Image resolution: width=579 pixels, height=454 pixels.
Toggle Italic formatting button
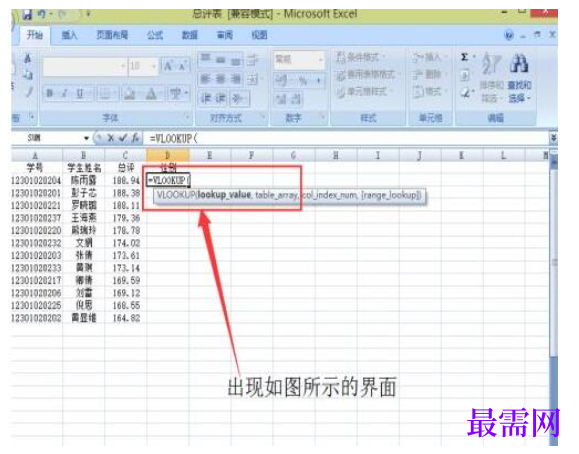click(x=64, y=93)
